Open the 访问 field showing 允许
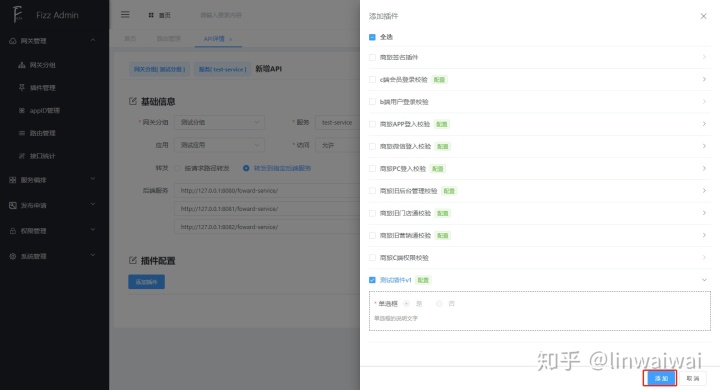This screenshot has height=390, width=720. coord(338,145)
